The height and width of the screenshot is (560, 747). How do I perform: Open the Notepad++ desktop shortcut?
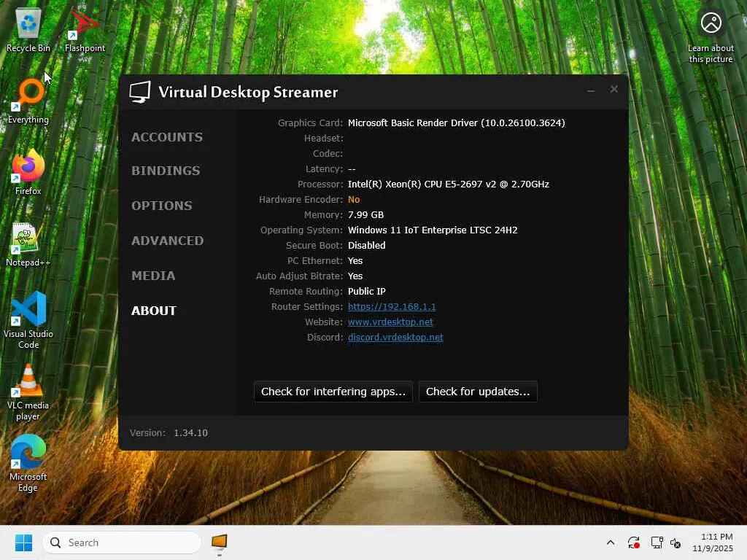point(28,244)
